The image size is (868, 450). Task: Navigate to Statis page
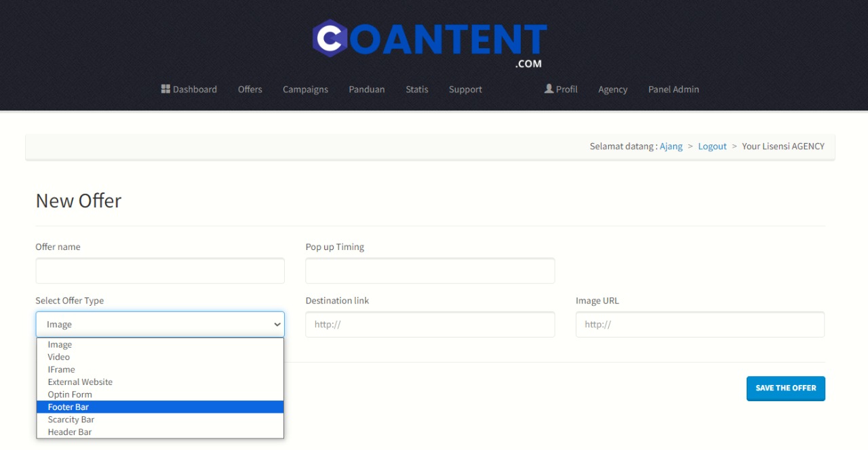tap(416, 89)
